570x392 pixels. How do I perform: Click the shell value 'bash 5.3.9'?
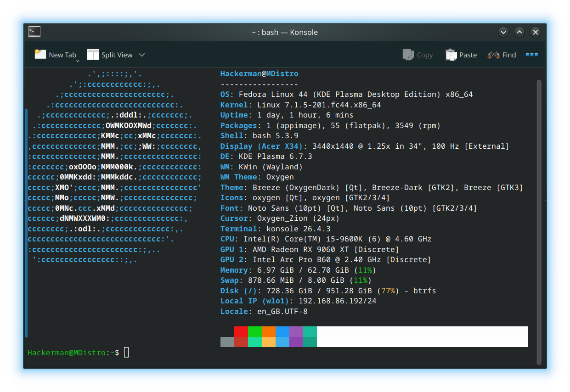[x=276, y=135]
